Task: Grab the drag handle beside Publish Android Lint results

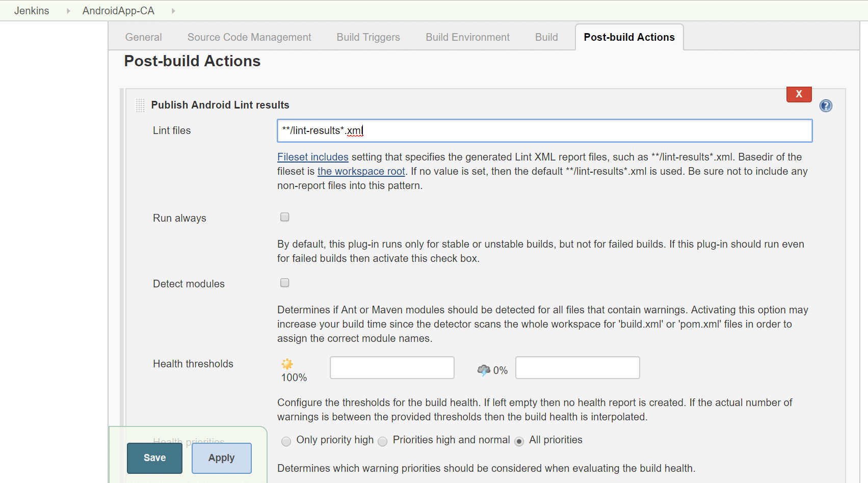Action: coord(140,105)
